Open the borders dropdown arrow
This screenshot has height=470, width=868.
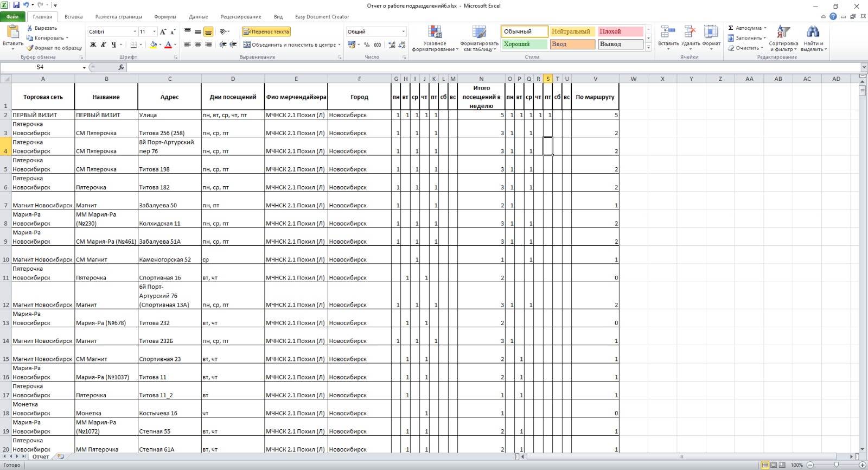pos(141,45)
